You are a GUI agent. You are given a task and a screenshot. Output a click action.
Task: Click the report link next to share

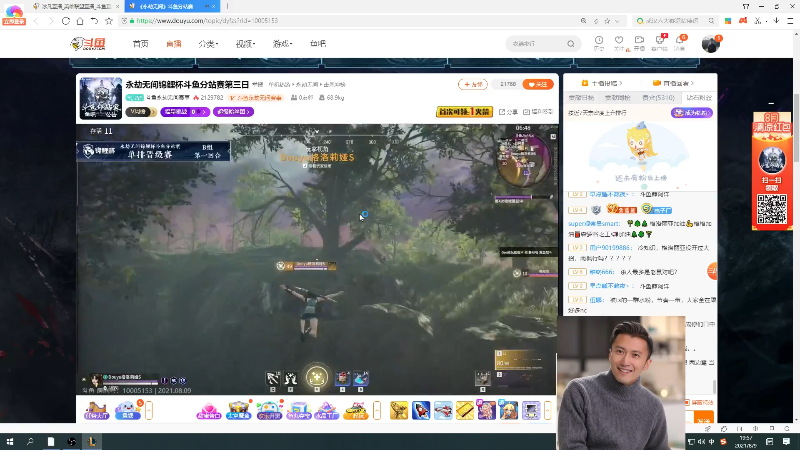(538, 112)
